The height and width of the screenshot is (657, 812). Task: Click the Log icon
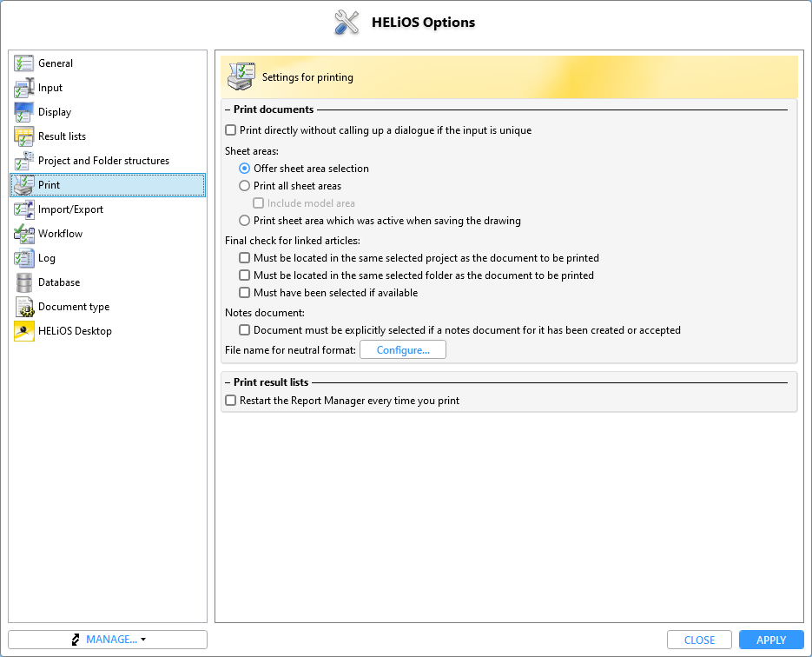coord(23,258)
